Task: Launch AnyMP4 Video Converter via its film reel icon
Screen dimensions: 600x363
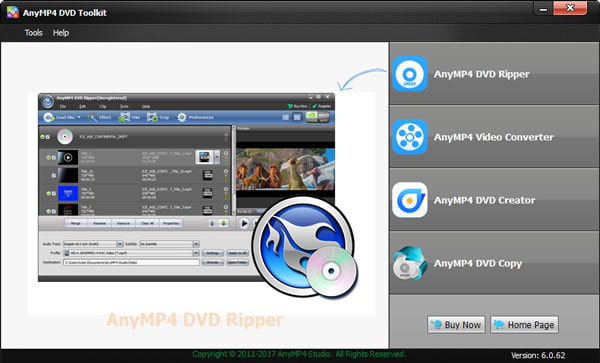Action: pyautogui.click(x=410, y=137)
